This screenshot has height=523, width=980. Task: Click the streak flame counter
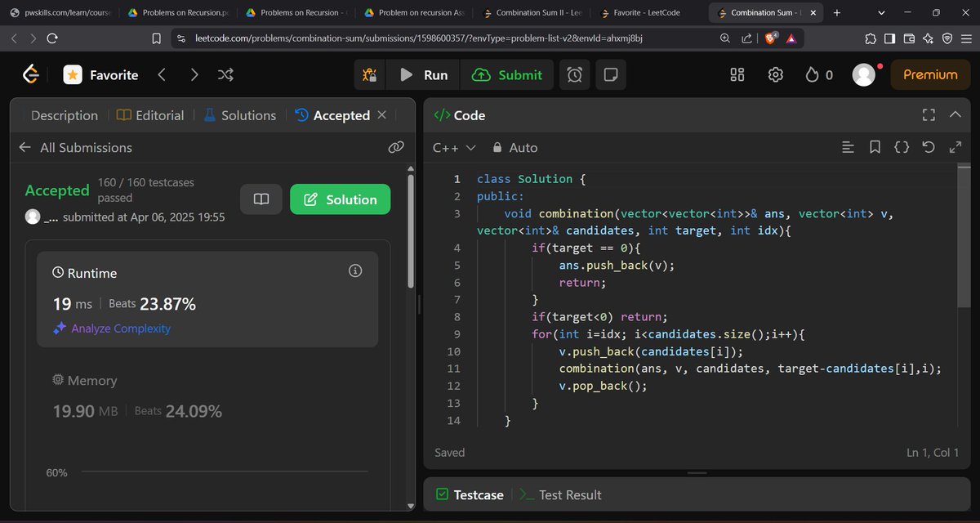point(818,75)
